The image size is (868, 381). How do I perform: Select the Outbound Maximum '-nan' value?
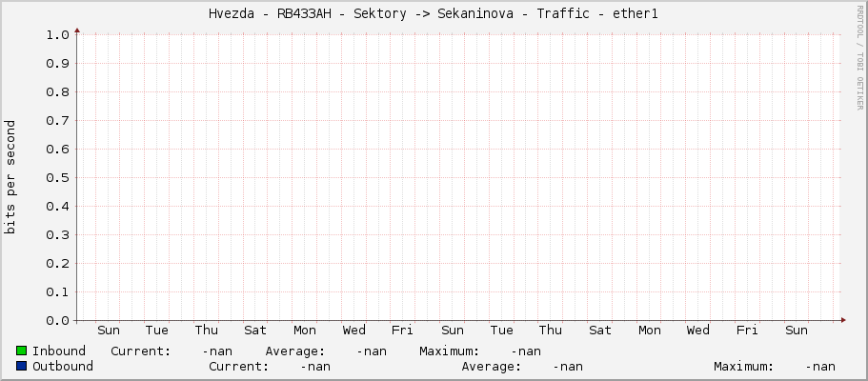tap(820, 367)
